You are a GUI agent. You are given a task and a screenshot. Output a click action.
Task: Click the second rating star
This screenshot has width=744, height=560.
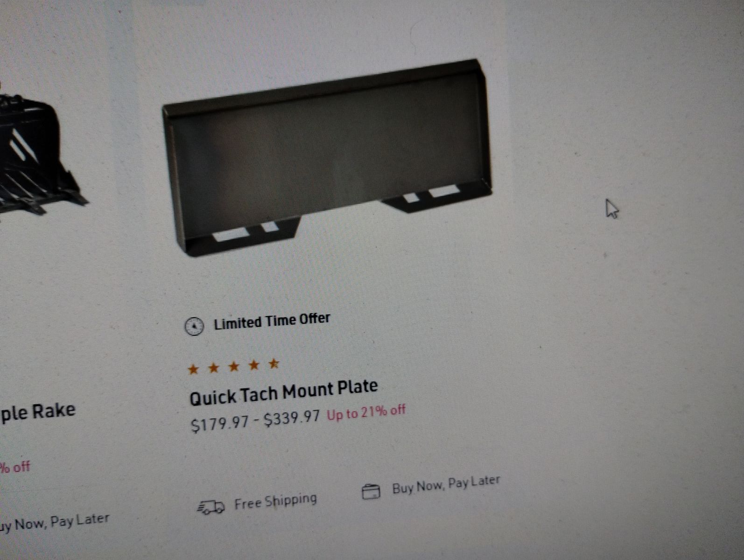213,368
